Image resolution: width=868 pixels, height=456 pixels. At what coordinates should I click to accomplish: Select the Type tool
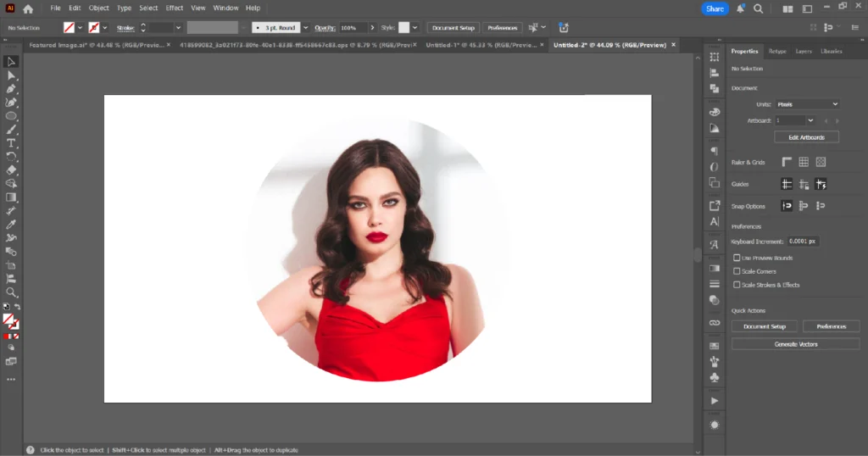coord(10,143)
